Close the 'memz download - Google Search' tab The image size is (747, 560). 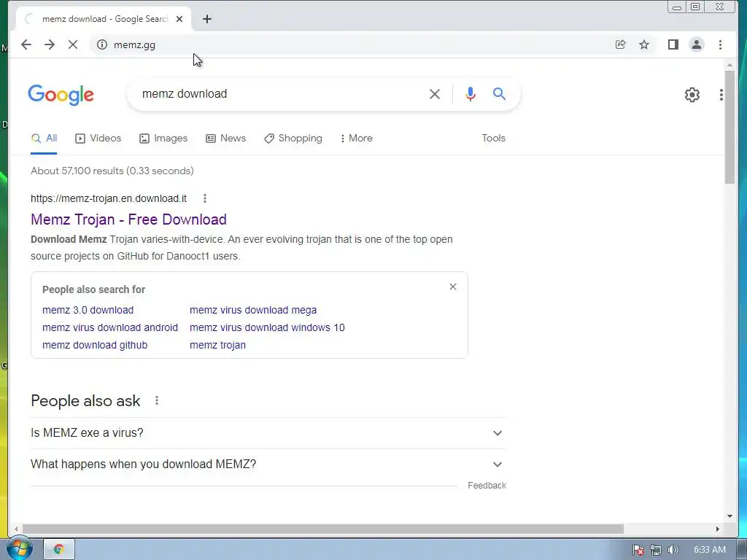[179, 19]
